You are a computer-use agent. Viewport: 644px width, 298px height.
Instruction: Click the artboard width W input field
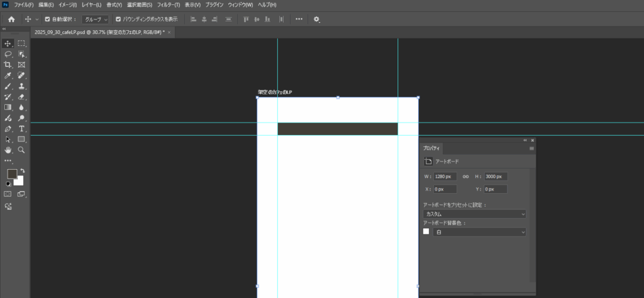pyautogui.click(x=445, y=177)
